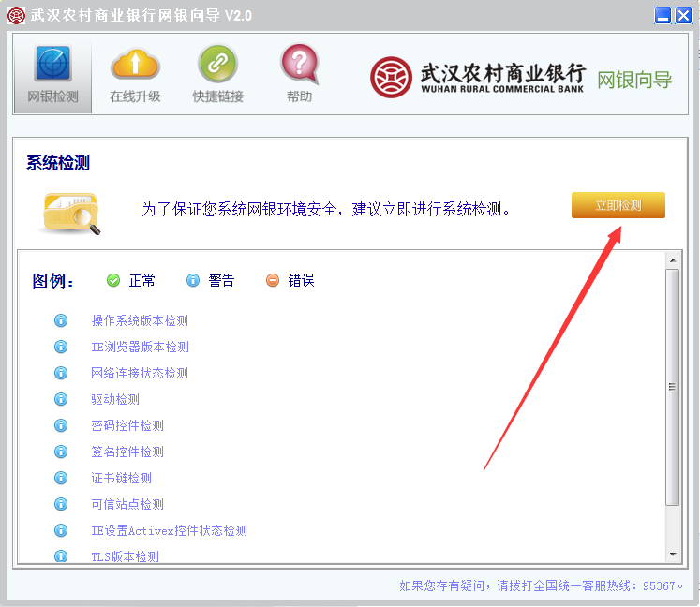Select the 驱动检测 item text
The height and width of the screenshot is (607, 700).
click(115, 399)
